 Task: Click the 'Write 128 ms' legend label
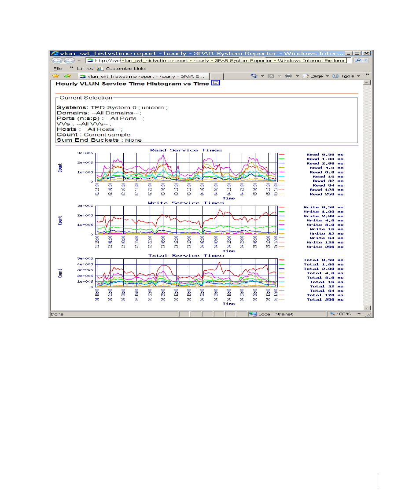[325, 243]
